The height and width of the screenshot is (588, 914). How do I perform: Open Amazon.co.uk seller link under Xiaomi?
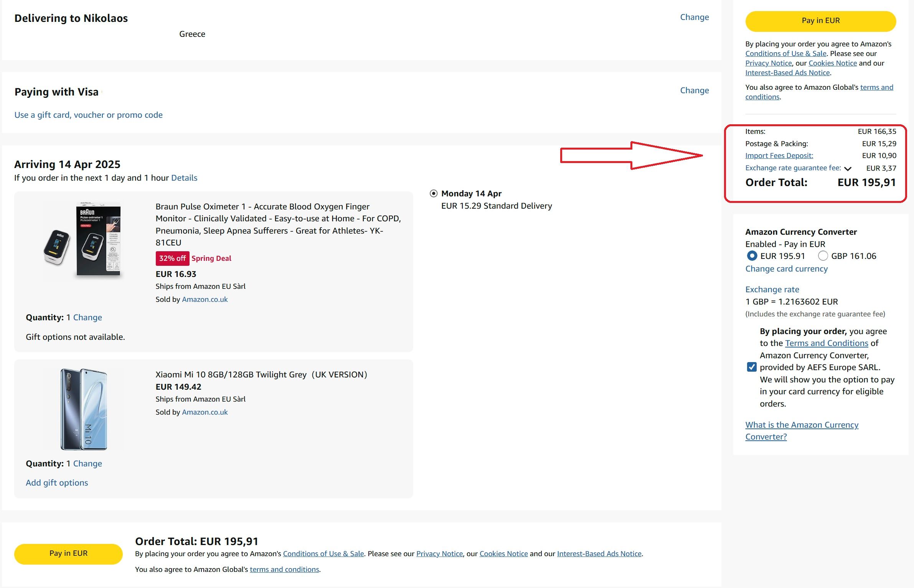[205, 412]
